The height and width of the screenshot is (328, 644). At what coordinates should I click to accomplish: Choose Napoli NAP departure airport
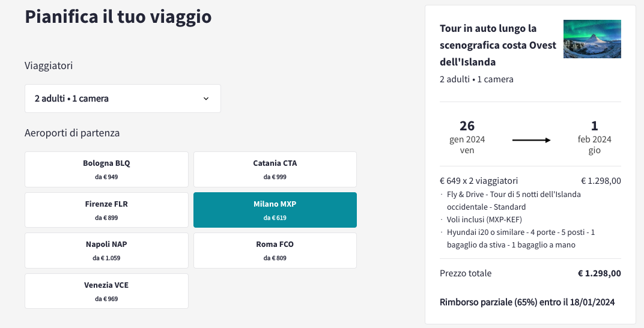tap(106, 251)
